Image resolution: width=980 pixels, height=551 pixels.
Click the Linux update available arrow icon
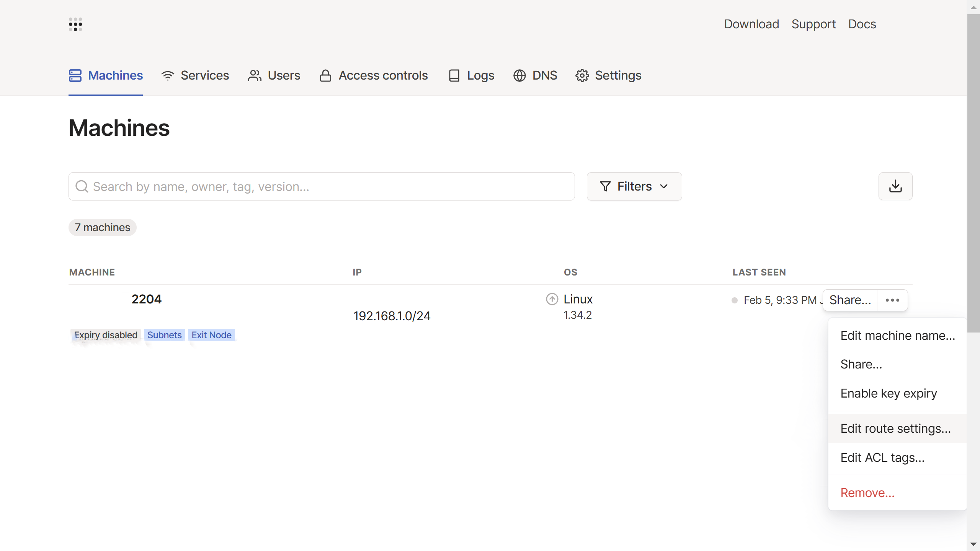(x=552, y=299)
